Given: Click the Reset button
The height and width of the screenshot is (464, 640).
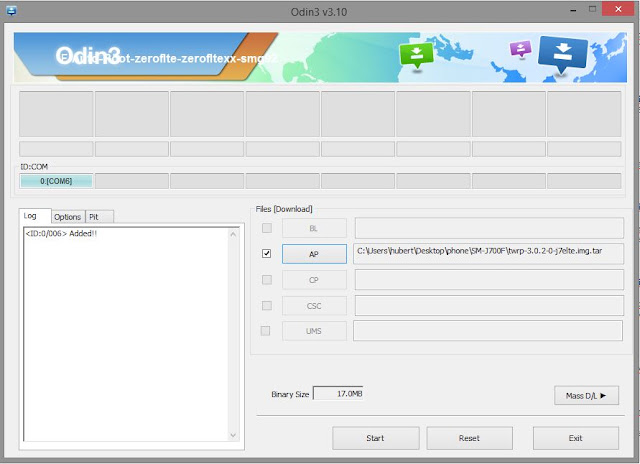Looking at the screenshot, I should [x=469, y=438].
